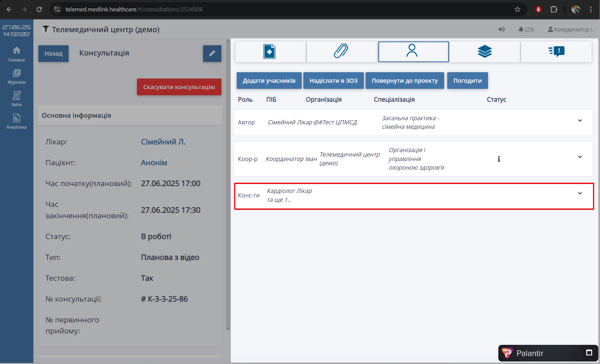Open Журнали in the sidebar
This screenshot has width=600, height=364.
click(x=16, y=76)
